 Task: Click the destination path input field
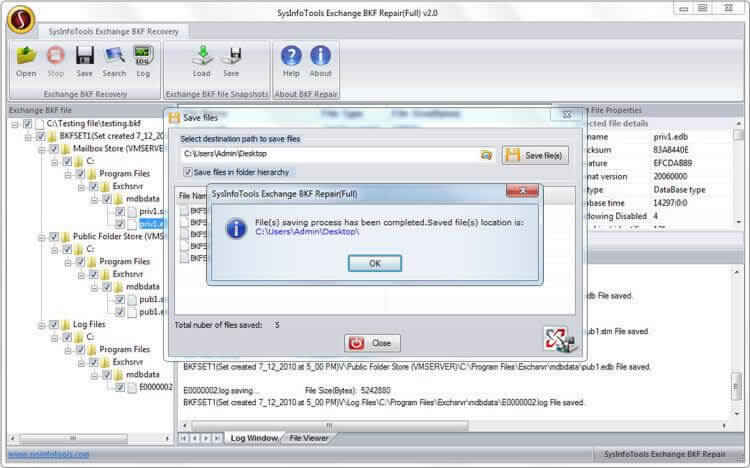pos(330,154)
